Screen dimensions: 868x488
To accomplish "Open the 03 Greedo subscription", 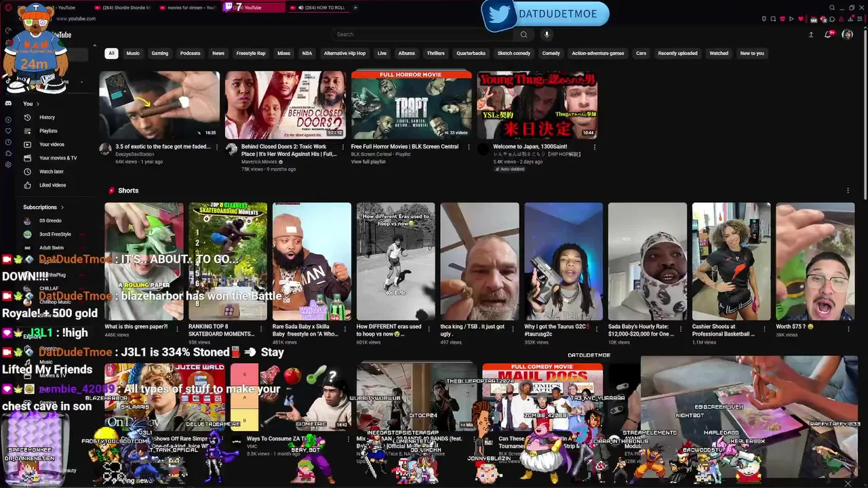I will tap(50, 221).
